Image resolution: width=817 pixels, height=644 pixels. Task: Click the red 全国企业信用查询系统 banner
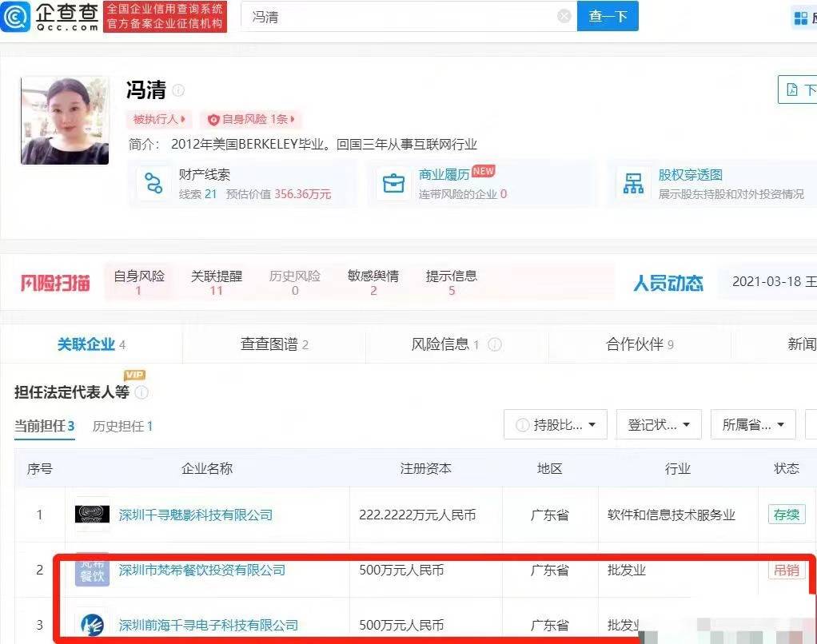point(165,17)
